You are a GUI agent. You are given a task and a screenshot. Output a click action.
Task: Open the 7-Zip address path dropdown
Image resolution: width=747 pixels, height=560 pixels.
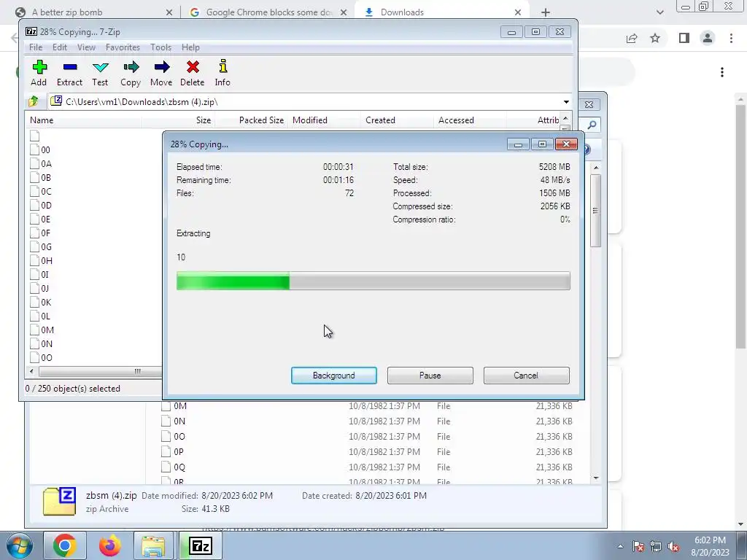566,102
